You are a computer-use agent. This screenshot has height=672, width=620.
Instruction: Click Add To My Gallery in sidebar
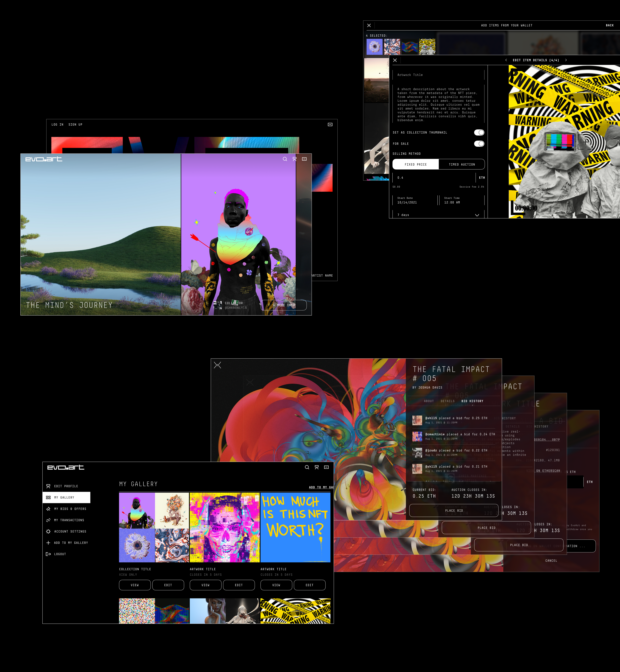click(x=66, y=543)
